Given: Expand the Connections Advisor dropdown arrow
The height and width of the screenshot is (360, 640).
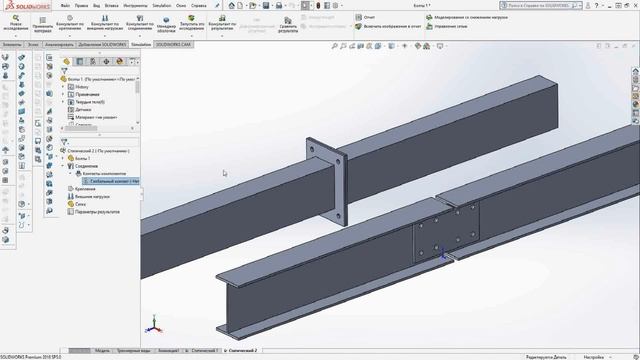Looking at the screenshot, I should pyautogui.click(x=140, y=36).
